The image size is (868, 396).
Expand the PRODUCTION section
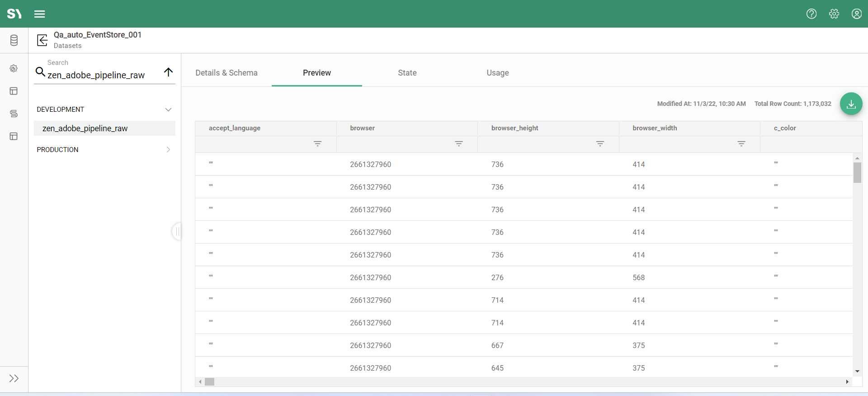click(x=168, y=150)
